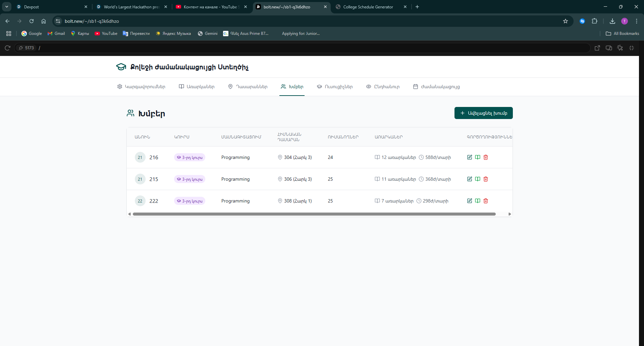Click the graduation cap logo icon
This screenshot has width=644, height=346.
121,67
